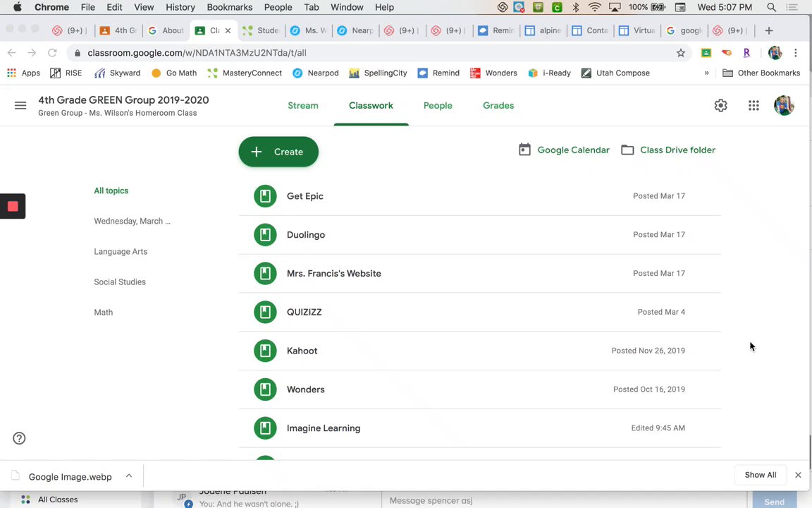
Task: Switch to the People tab
Action: [x=438, y=106]
